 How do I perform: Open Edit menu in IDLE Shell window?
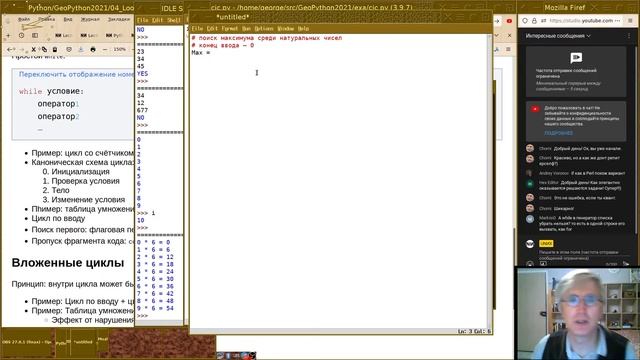[157, 20]
